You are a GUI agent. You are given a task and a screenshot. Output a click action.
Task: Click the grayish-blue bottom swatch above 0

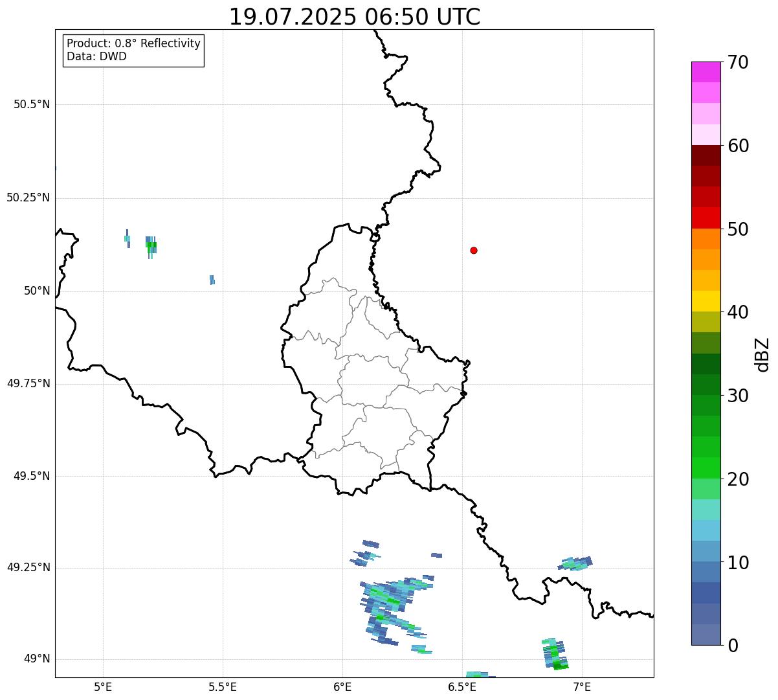706,635
